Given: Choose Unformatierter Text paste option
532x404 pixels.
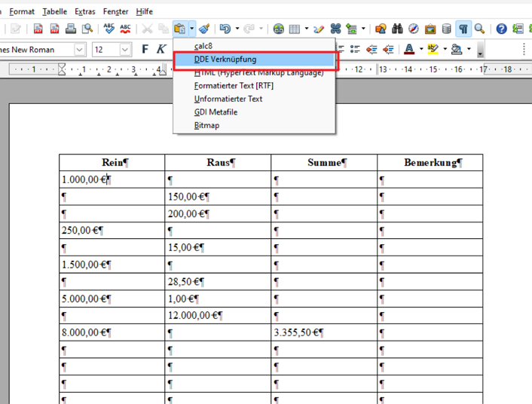Looking at the screenshot, I should (x=228, y=99).
